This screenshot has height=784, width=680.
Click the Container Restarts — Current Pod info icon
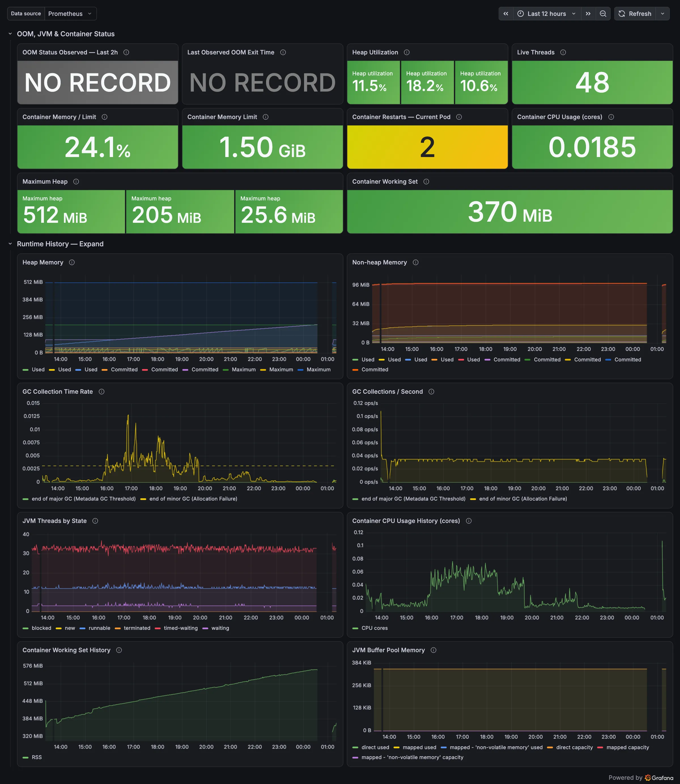coord(459,117)
